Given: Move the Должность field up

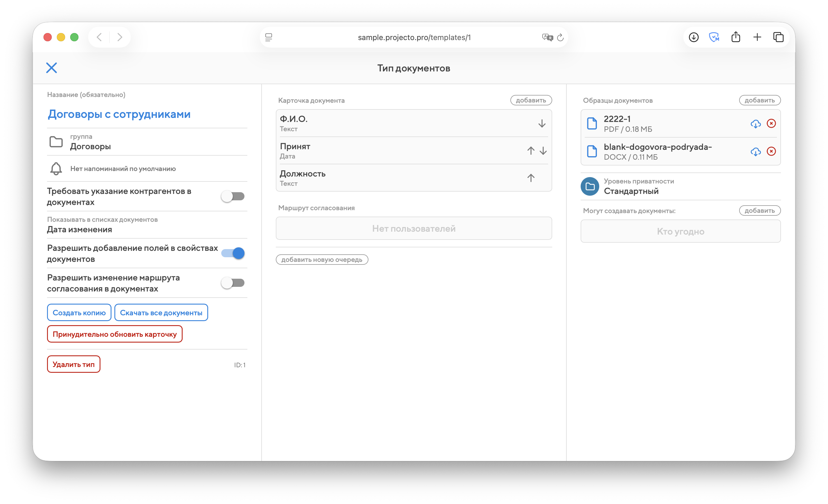Looking at the screenshot, I should 531,178.
